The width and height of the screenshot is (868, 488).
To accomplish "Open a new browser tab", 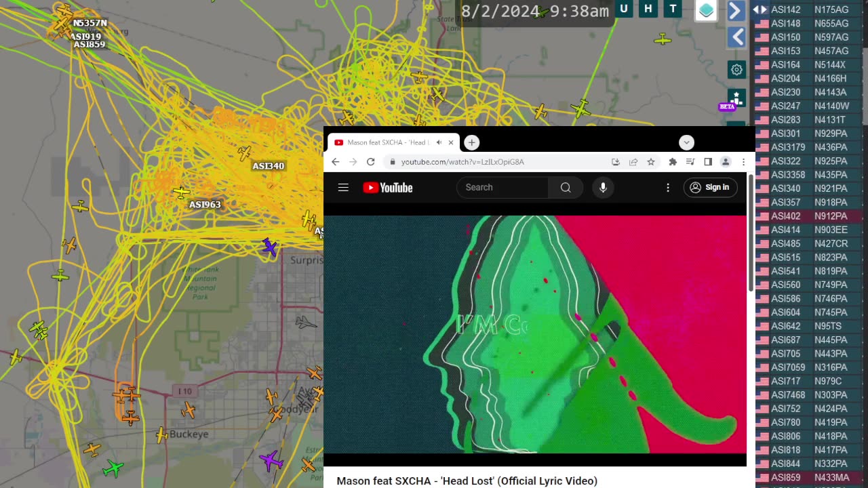I will pos(472,142).
